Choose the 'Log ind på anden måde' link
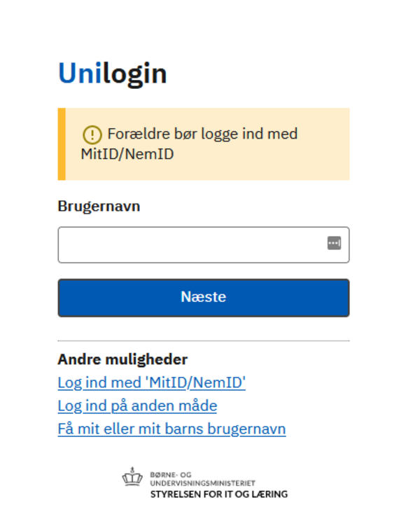 pyautogui.click(x=137, y=406)
